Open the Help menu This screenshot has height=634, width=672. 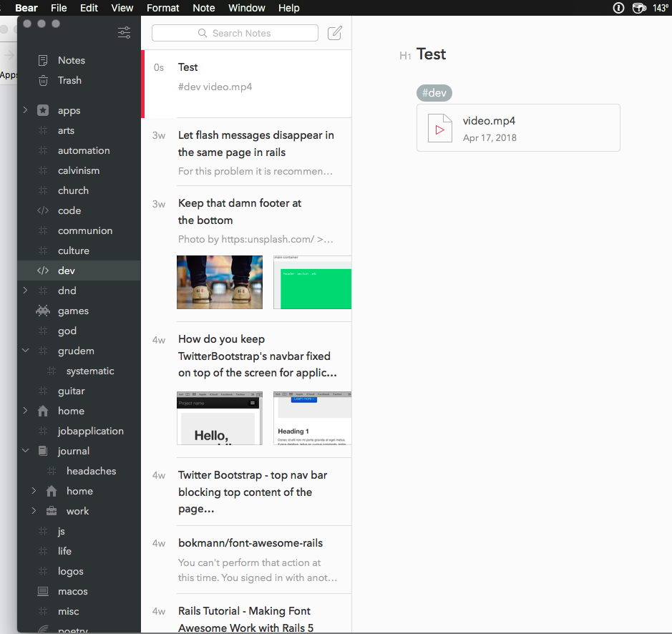pos(289,8)
